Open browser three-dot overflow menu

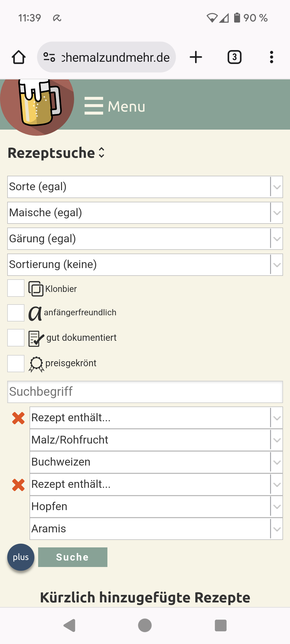pyautogui.click(x=271, y=57)
